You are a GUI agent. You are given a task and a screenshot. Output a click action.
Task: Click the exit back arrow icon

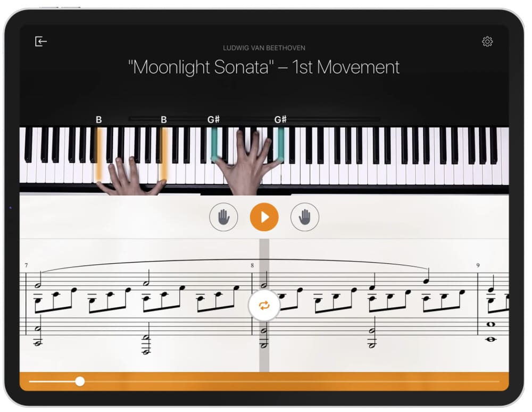[41, 41]
